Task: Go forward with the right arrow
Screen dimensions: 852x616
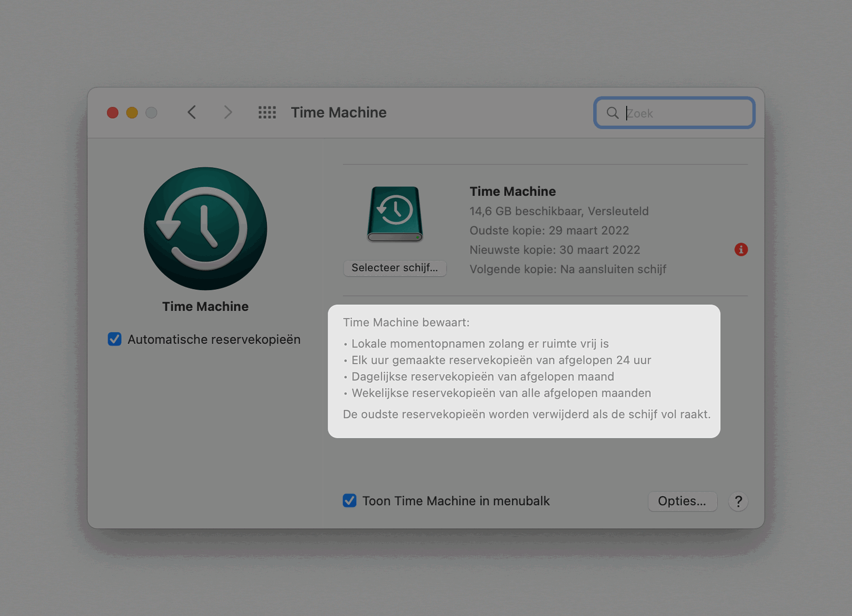Action: click(228, 112)
